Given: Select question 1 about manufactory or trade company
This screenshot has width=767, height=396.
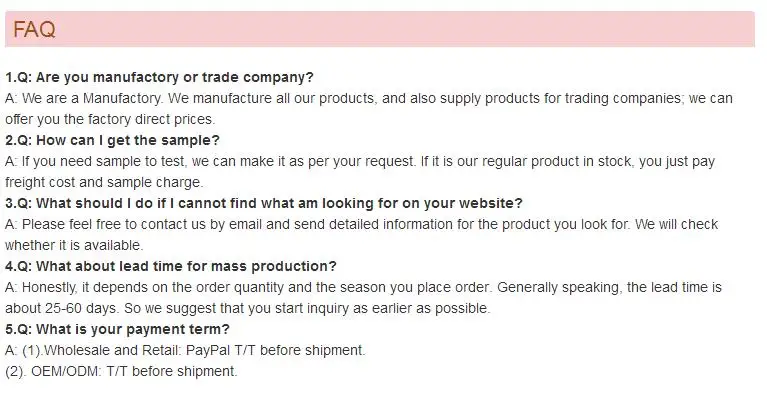Looking at the screenshot, I should click(x=159, y=77).
